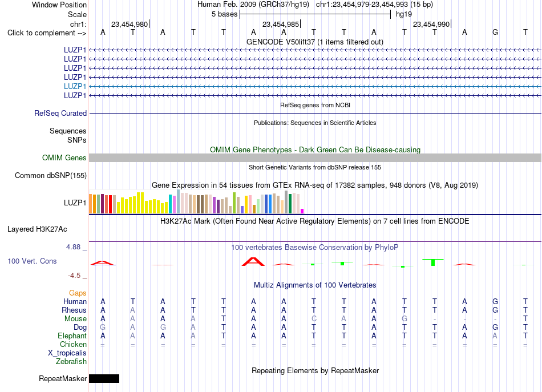The height and width of the screenshot is (392, 542).
Task: Click the black RepeatMasker element block
Action: [x=104, y=378]
